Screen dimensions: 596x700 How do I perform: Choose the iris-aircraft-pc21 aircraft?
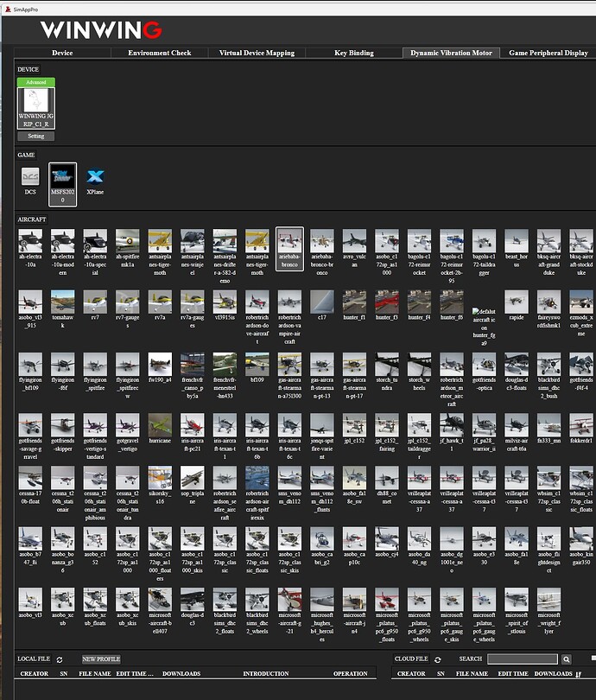[193, 425]
